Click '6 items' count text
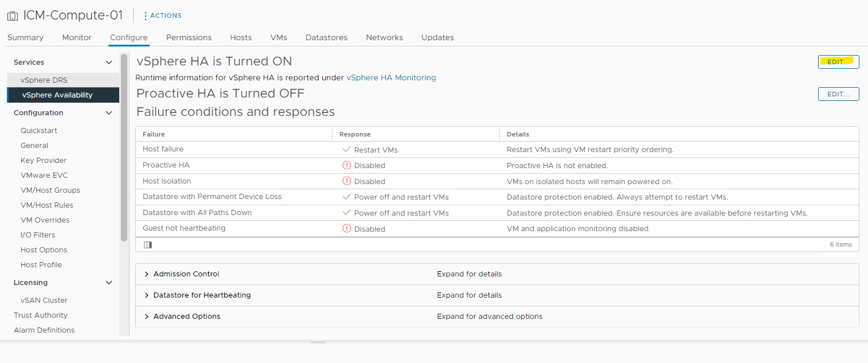Screen dimensions: 868x363 tap(840, 244)
